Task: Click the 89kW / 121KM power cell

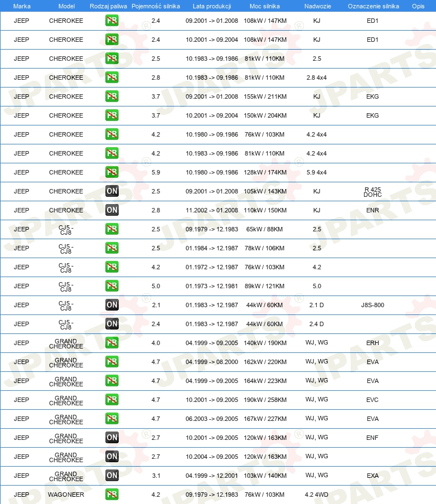Action: (265, 286)
